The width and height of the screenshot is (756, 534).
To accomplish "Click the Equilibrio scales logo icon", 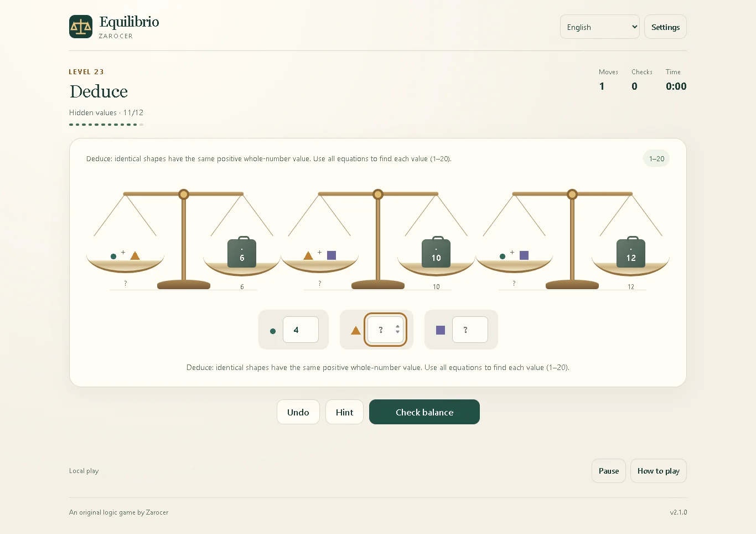I will coord(81,27).
